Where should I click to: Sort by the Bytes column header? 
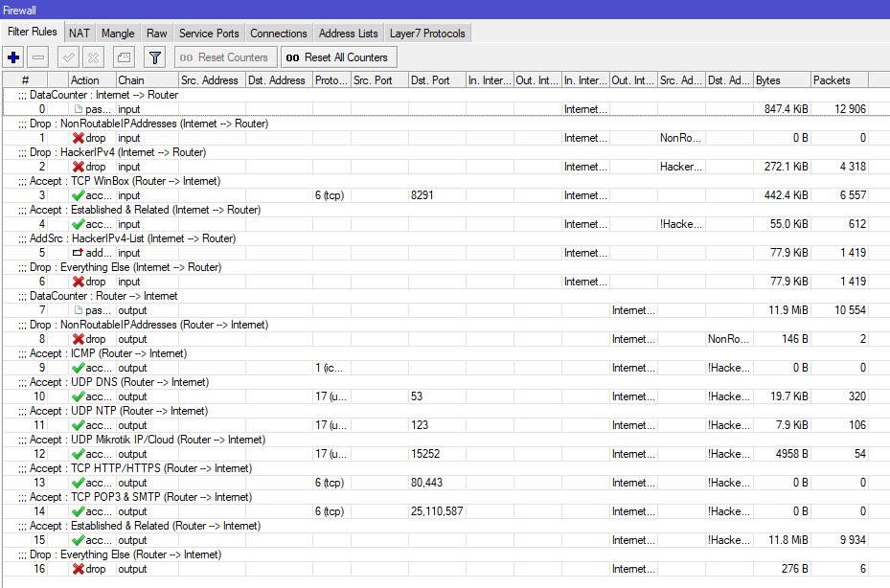(x=782, y=80)
